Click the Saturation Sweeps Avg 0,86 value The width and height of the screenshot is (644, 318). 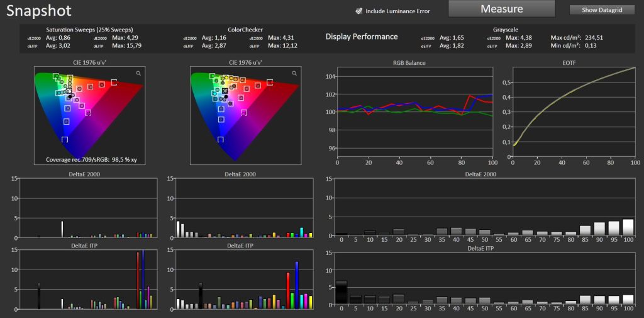(58, 37)
